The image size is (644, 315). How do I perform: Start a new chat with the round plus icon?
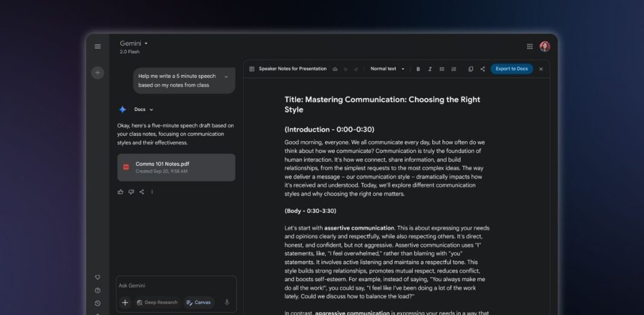(97, 72)
